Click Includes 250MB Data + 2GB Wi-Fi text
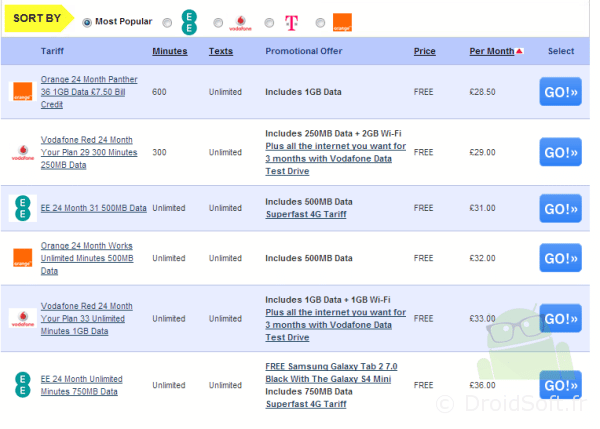The height and width of the screenshot is (429, 600). 333,134
